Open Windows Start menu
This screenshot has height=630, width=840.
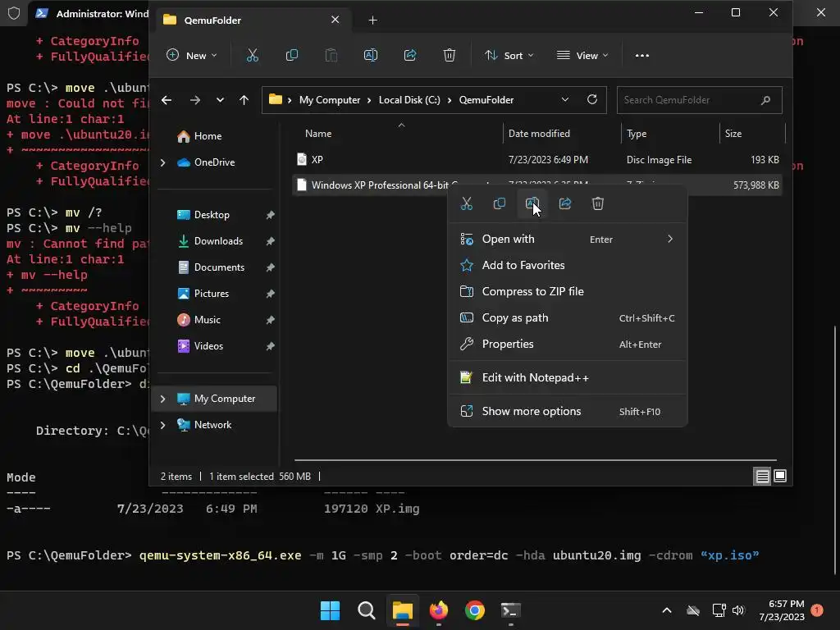tap(330, 610)
